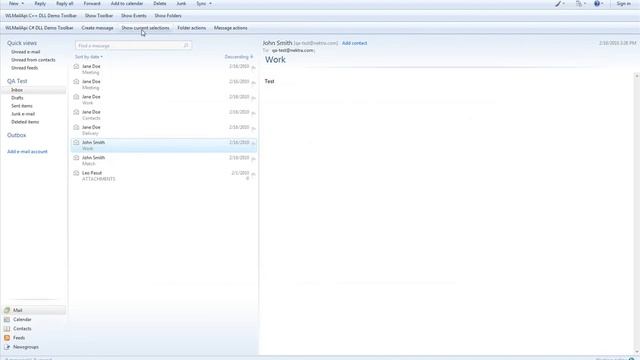The width and height of the screenshot is (640, 360).
Task: Mark message as Junk
Action: (x=181, y=4)
